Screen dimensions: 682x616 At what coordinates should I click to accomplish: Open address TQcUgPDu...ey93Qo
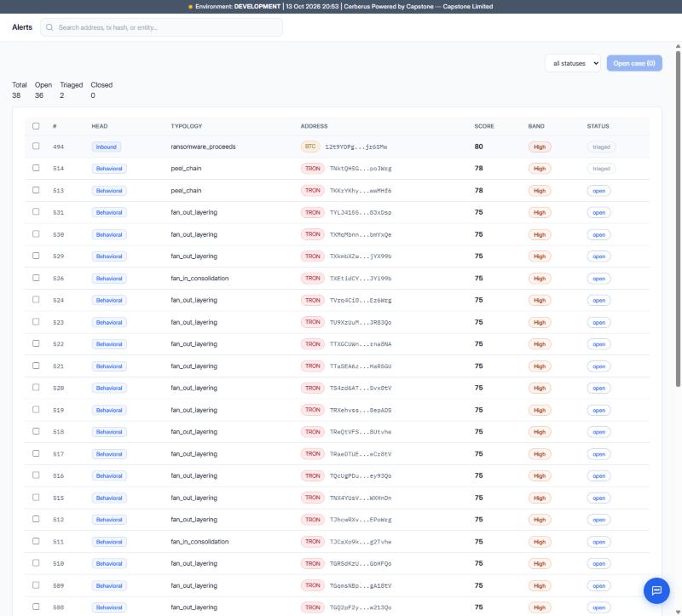pos(361,476)
